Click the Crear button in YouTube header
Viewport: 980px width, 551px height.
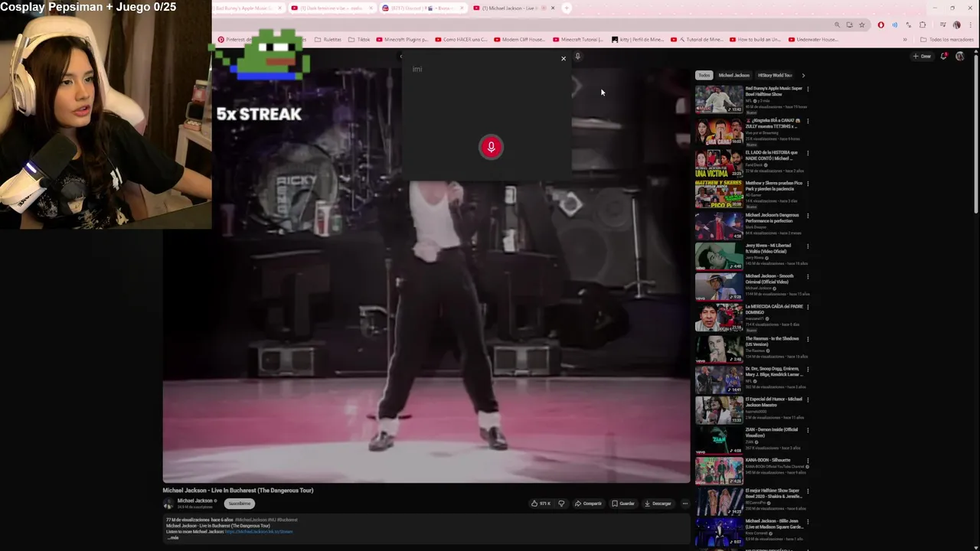coord(922,56)
